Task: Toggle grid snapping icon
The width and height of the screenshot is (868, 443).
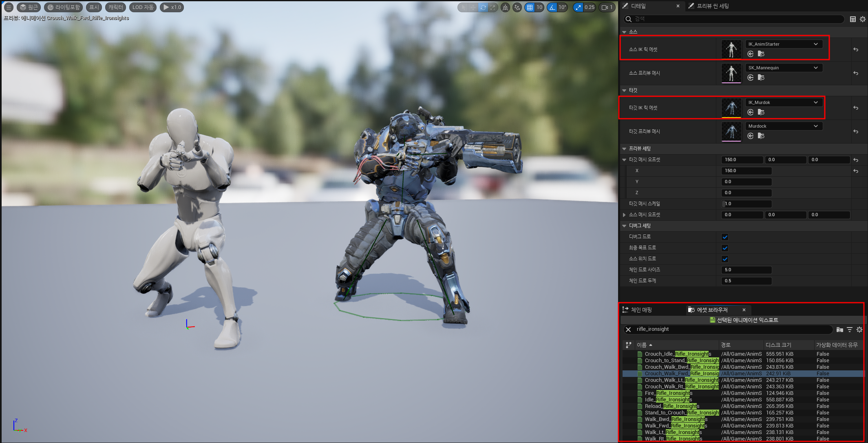Action: (530, 7)
